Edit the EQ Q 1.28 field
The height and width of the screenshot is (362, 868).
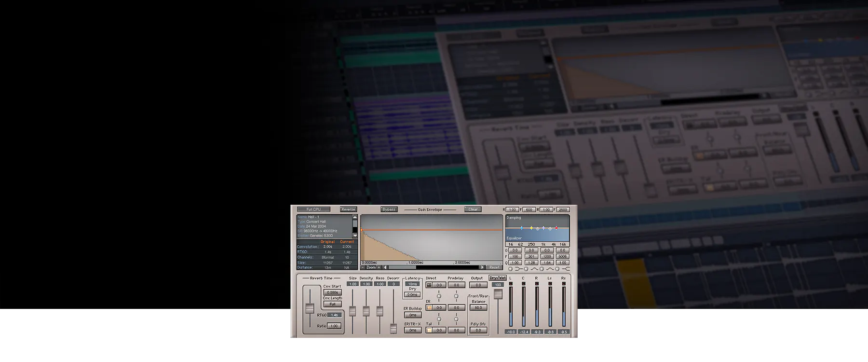click(x=531, y=263)
